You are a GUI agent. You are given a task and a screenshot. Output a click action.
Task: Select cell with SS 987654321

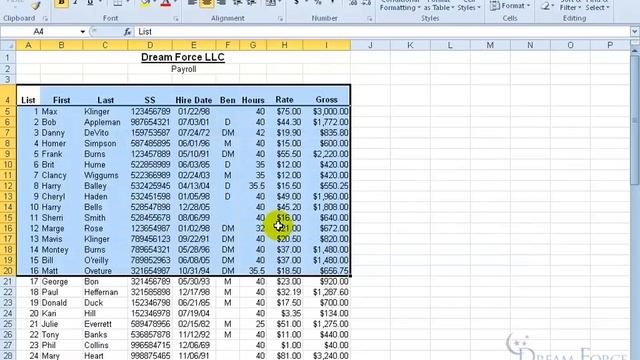(x=150, y=122)
